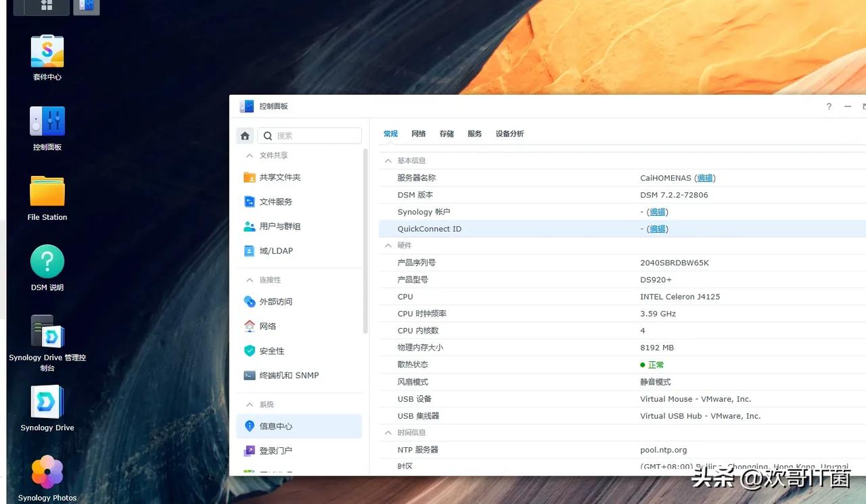The width and height of the screenshot is (866, 504).
Task: Click the USB hub Virtual USB Hub entry
Action: 700,415
